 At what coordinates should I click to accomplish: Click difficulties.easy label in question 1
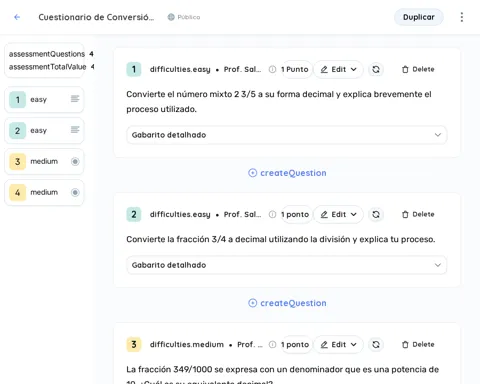click(x=180, y=69)
